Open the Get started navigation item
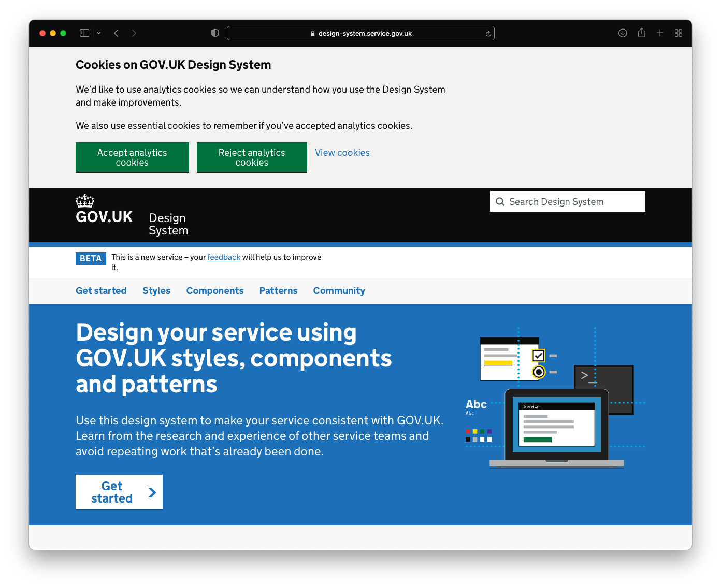The height and width of the screenshot is (588, 721). pyautogui.click(x=101, y=291)
